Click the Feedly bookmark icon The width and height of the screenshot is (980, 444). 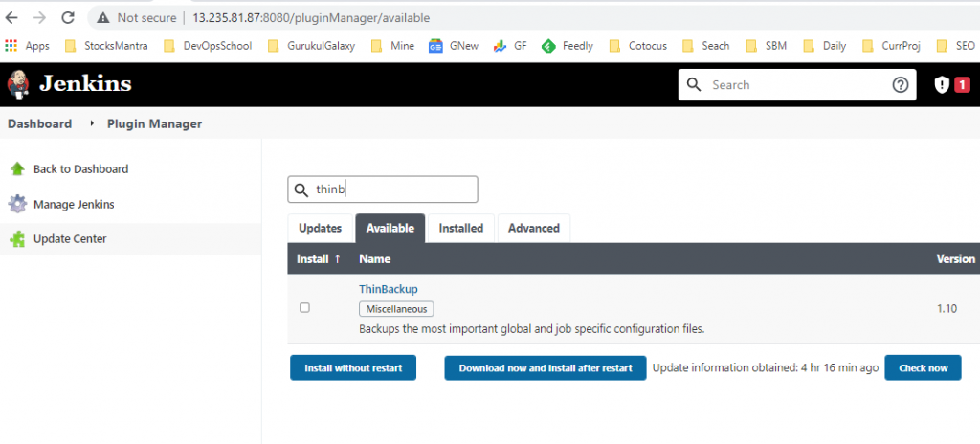(548, 45)
